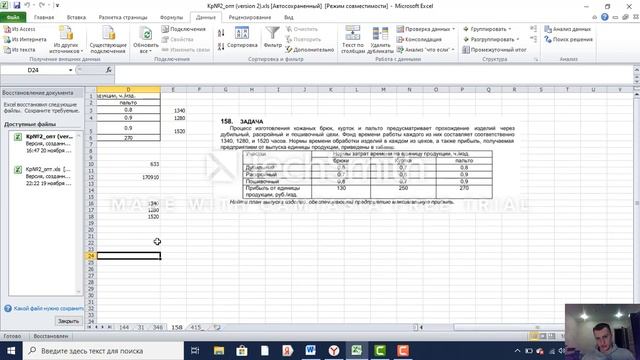640x360 pixels.
Task: Open Windows Start menu
Action: pyautogui.click(x=11, y=351)
